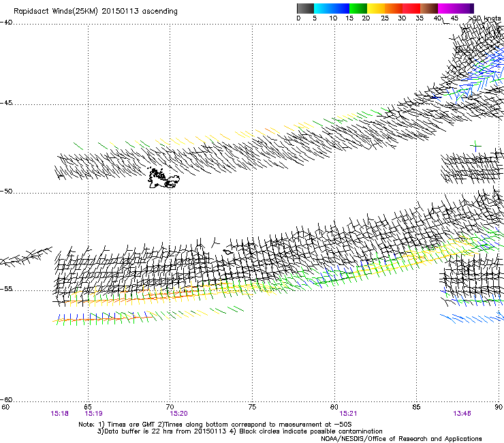Pick the orange 25–30 knots legend swatch
Viewport: 504px width, 443px height.
pos(394,8)
